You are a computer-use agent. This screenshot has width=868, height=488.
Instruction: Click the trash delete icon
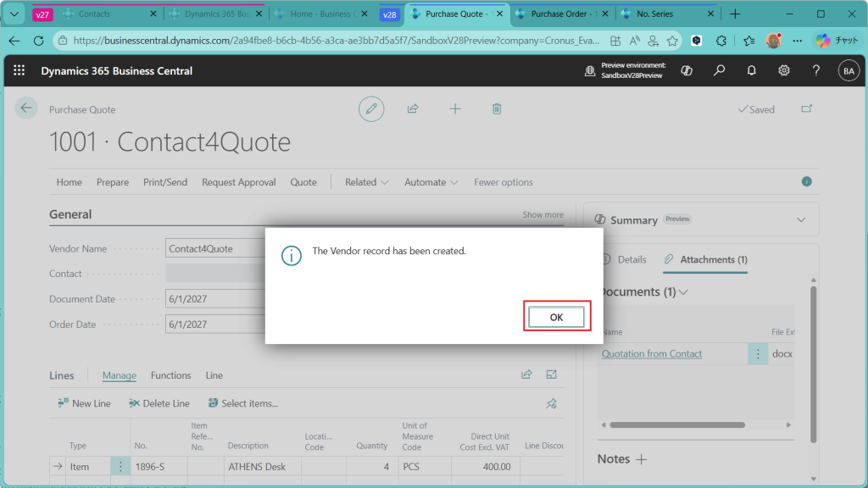coord(497,108)
